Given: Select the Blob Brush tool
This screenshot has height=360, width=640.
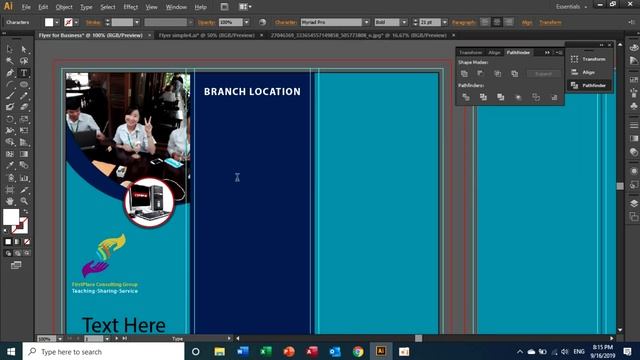Looking at the screenshot, I should coord(10,107).
